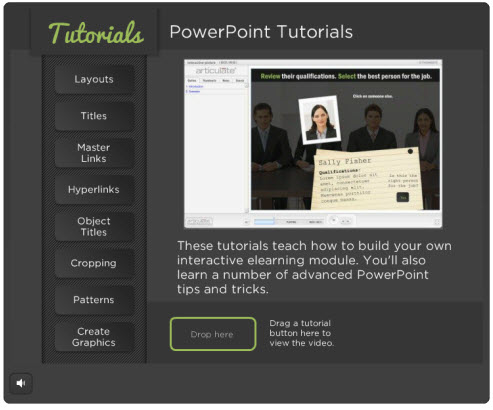Click the Create Graphics tutorial button

pos(94,337)
